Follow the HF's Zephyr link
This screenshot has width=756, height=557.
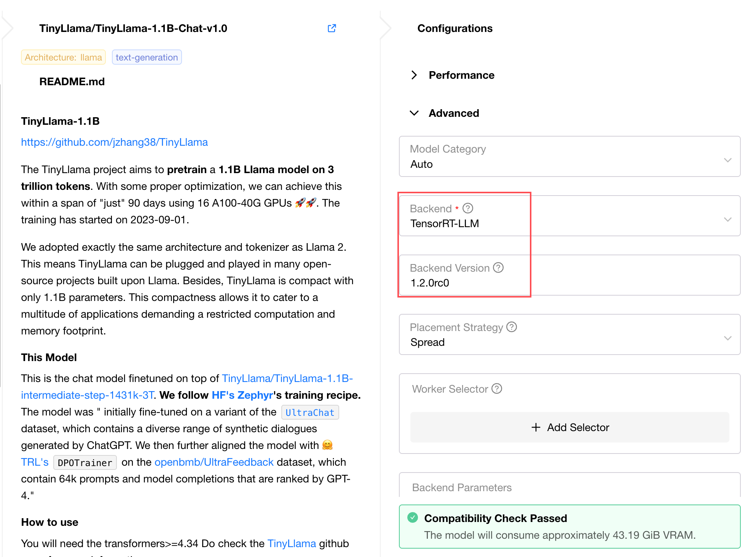(242, 395)
